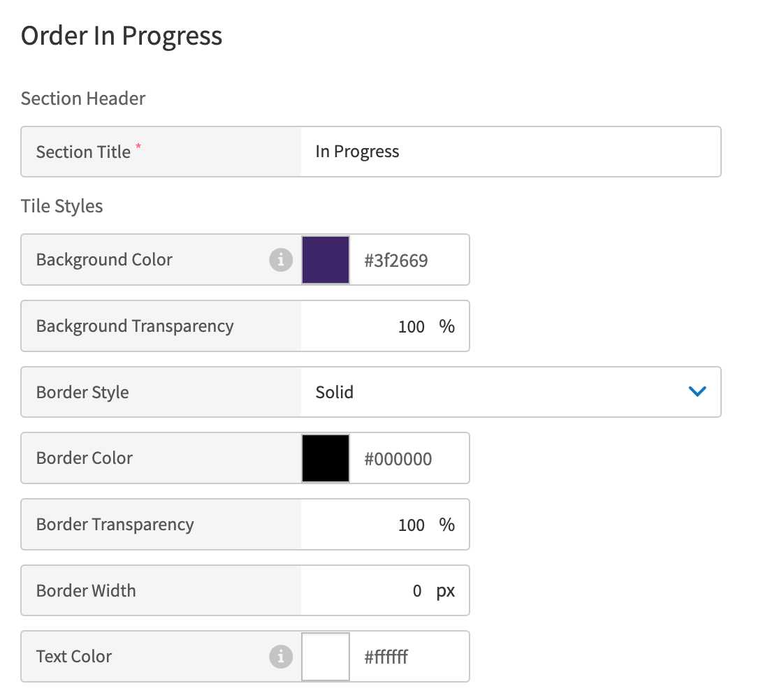Click the Border Transparency 100 value

(412, 525)
